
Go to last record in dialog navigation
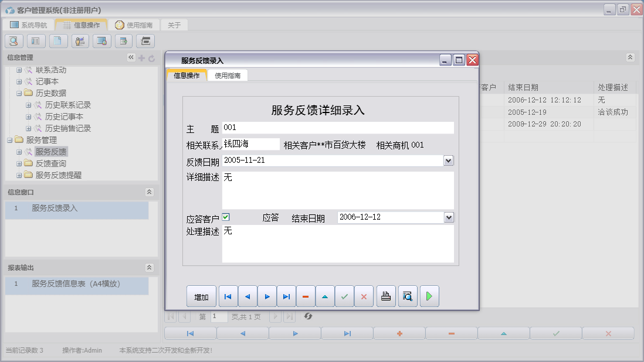tap(286, 297)
